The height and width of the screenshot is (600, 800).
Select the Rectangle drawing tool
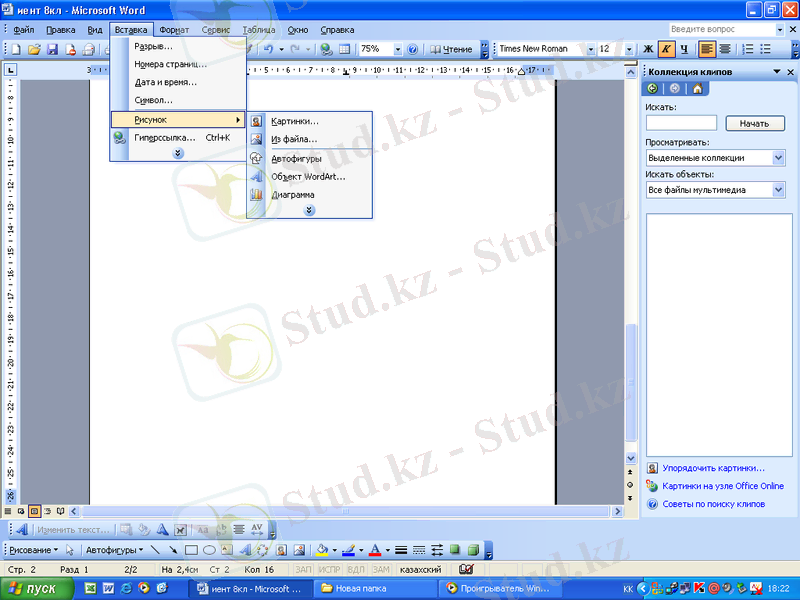click(x=191, y=550)
